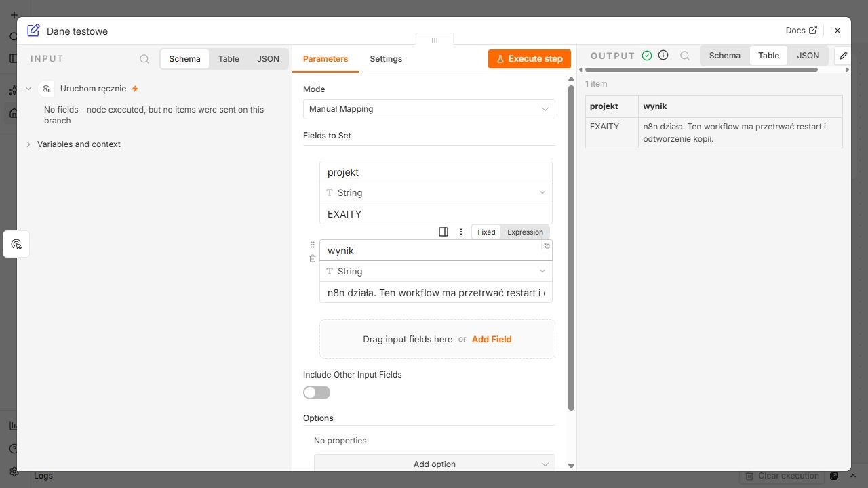Viewport: 868px width, 488px height.
Task: Open the three-dot options menu above wynik
Action: click(x=461, y=232)
